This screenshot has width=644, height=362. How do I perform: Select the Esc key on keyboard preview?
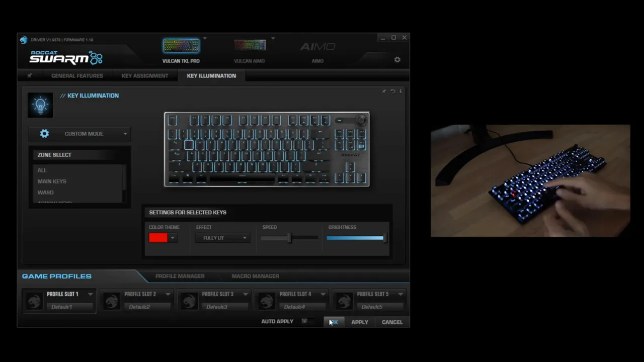pos(173,120)
